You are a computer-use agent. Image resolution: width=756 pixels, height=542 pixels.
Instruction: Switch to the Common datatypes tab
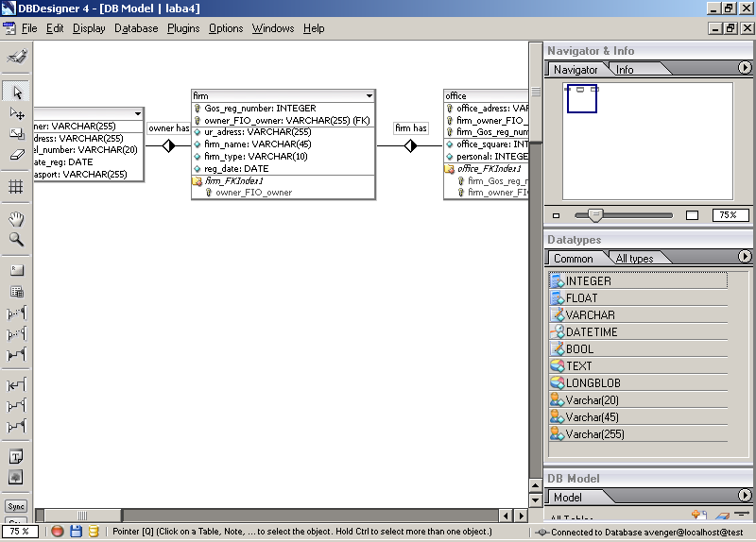click(574, 259)
